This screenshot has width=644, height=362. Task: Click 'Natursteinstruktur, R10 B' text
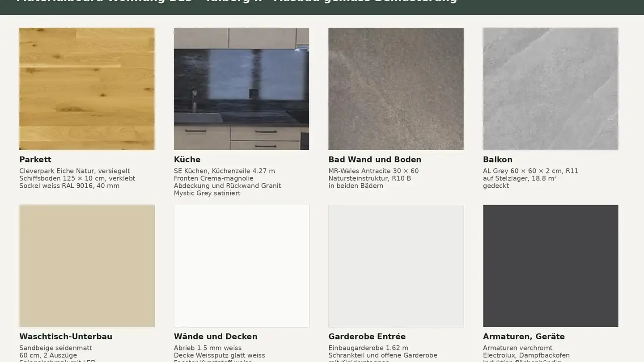370,178
